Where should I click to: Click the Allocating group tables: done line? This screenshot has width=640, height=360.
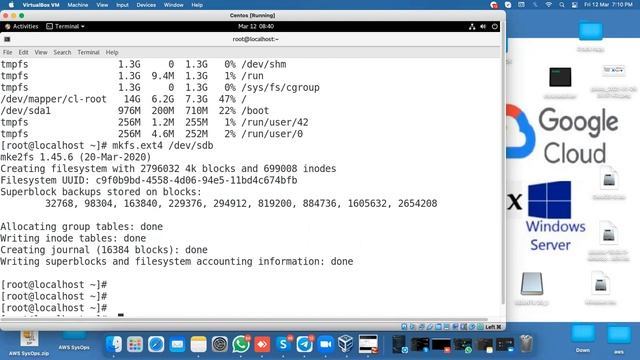coord(81,226)
